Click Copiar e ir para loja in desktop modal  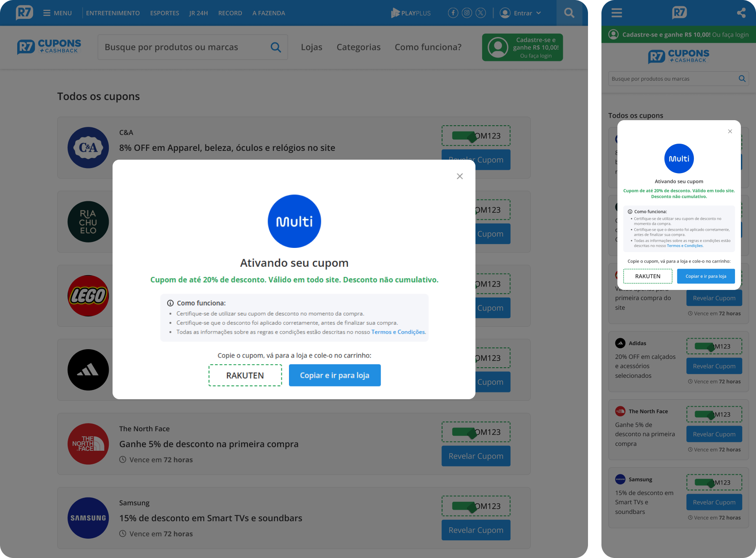tap(335, 375)
